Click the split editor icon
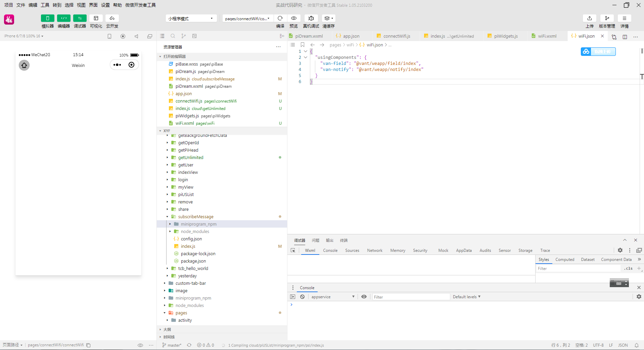644x350 pixels. pyautogui.click(x=625, y=37)
